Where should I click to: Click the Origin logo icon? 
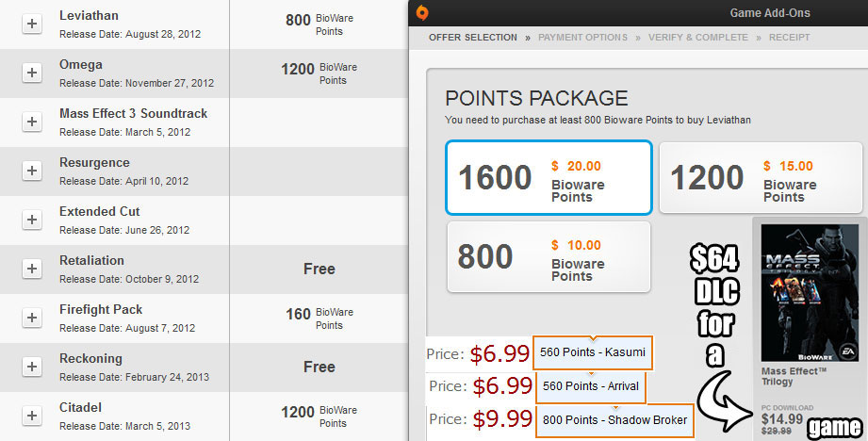point(424,13)
